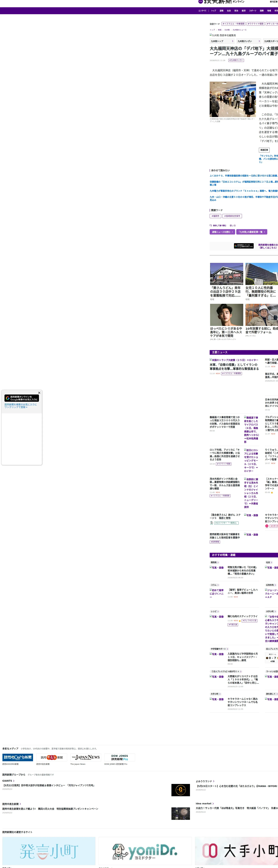Click 「九州発」の最新記事一覧 button
The image size is (278, 868).
(252, 232)
